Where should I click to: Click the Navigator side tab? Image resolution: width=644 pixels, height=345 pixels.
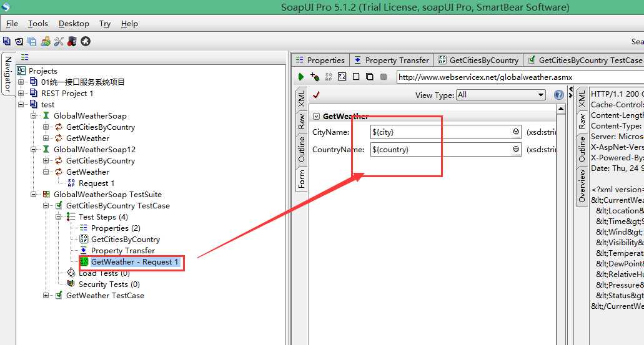(7, 74)
